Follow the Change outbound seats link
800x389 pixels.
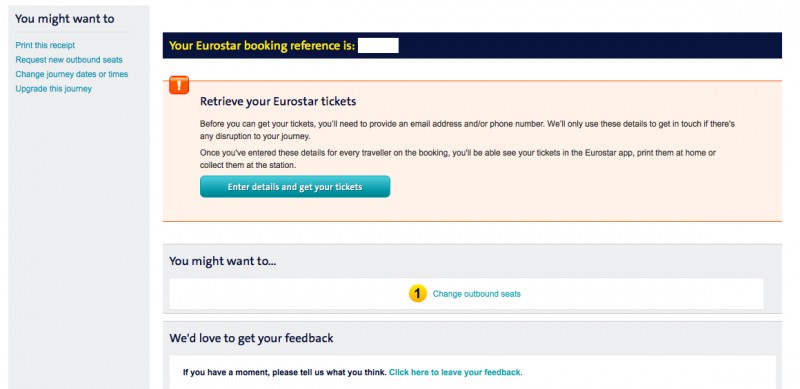[477, 294]
